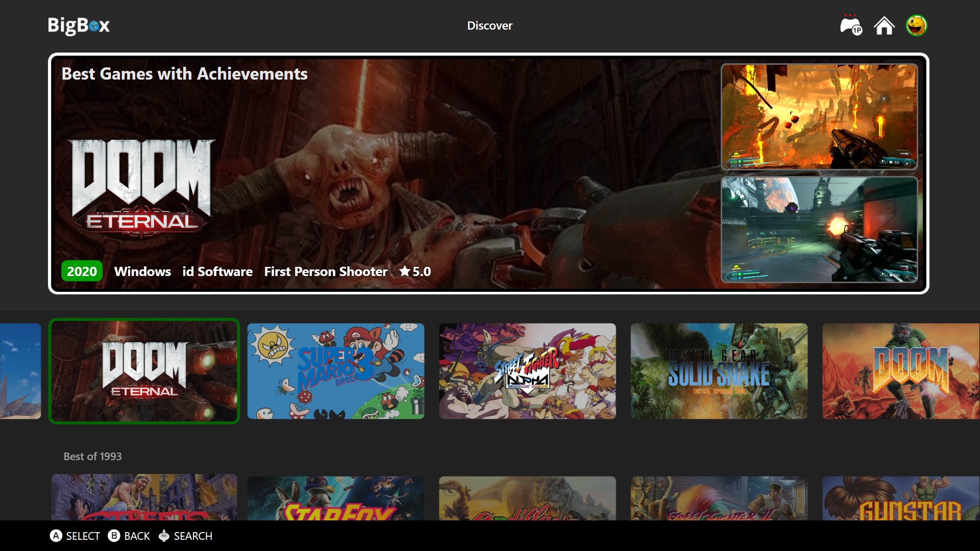Activate the B button Back prompt
980x551 pixels.
click(x=129, y=536)
